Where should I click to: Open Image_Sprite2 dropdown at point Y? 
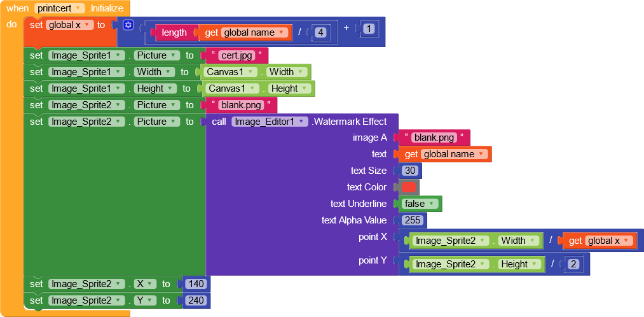point(451,264)
